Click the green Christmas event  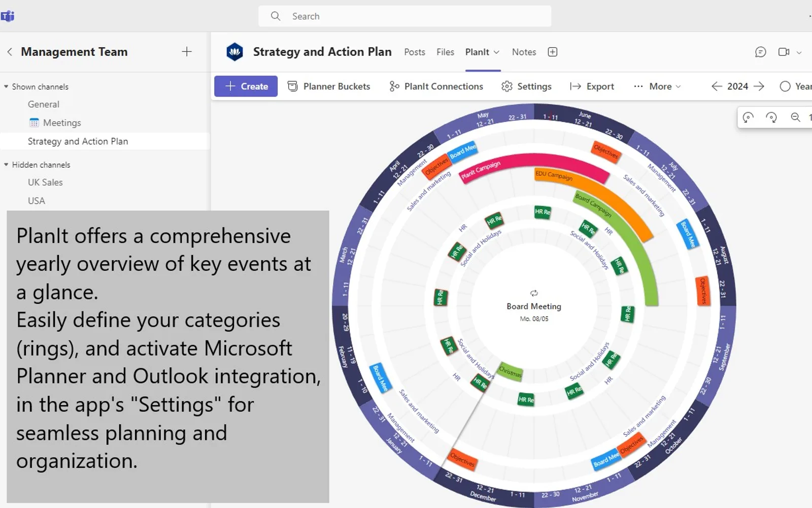510,372
